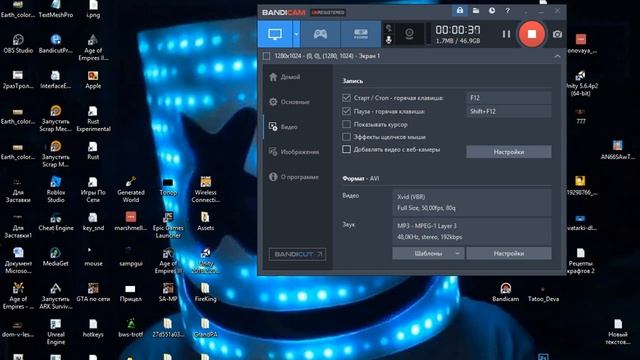Image resolution: width=640 pixels, height=360 pixels.
Task: Open Настройки button under format section
Action: (509, 253)
